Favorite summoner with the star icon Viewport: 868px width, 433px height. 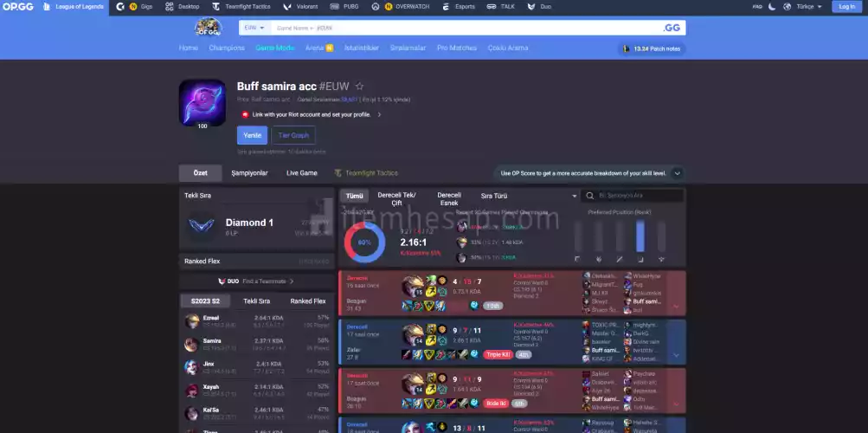click(x=359, y=87)
